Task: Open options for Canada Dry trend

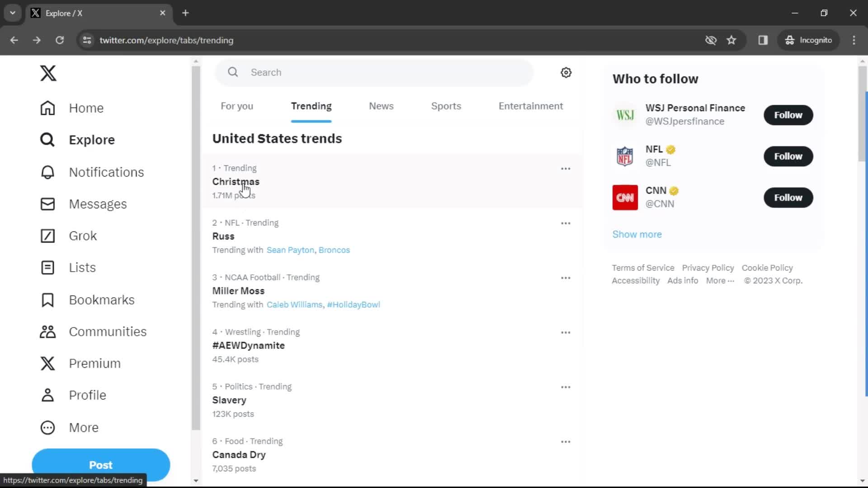Action: pos(566,442)
